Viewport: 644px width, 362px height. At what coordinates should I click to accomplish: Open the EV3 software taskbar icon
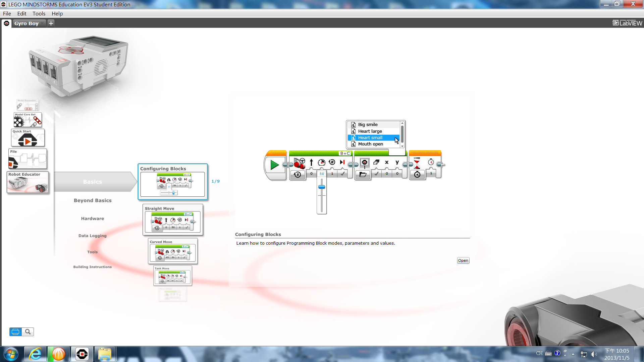pyautogui.click(x=82, y=354)
